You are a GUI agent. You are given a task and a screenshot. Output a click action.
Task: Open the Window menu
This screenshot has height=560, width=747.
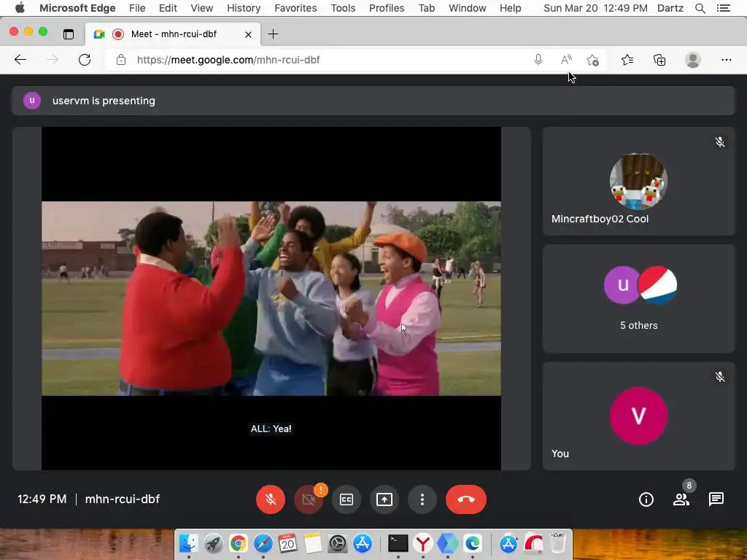(468, 8)
